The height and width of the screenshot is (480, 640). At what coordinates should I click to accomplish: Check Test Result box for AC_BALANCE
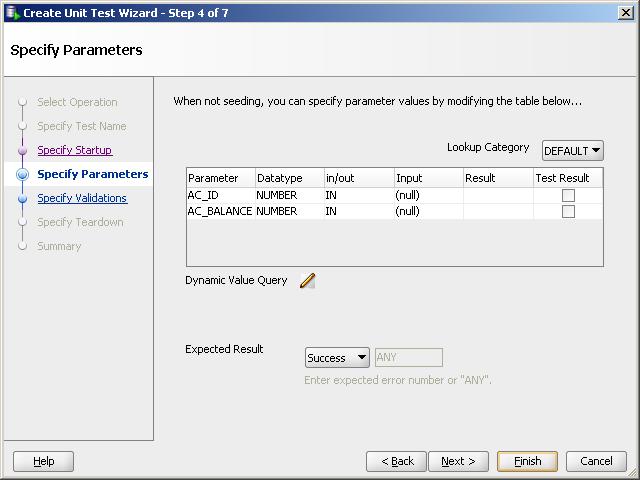click(x=568, y=211)
